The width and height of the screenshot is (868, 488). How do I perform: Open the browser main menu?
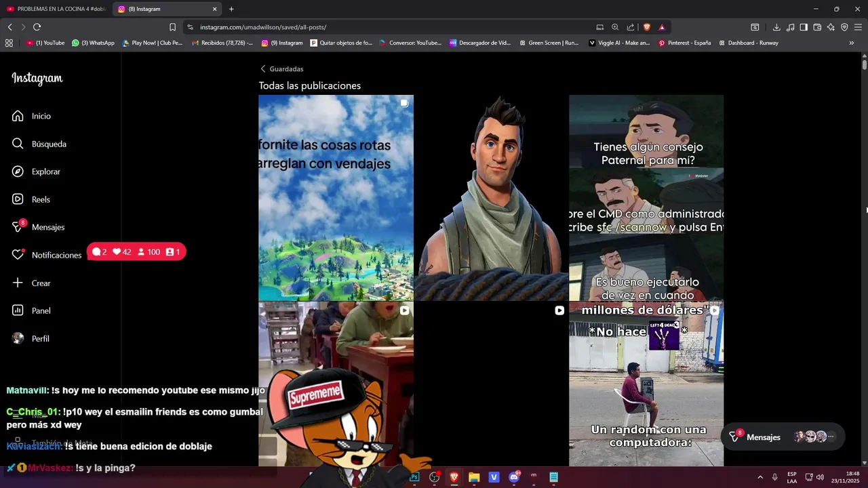858,27
